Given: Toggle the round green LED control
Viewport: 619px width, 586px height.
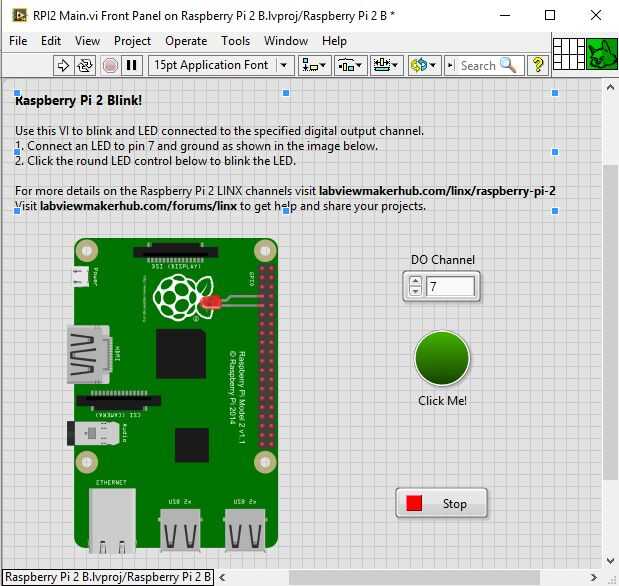Looking at the screenshot, I should [442, 358].
